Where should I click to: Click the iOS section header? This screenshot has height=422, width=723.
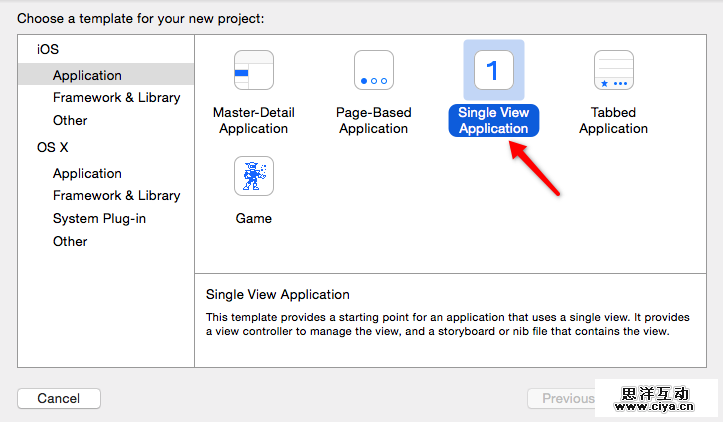tap(48, 49)
